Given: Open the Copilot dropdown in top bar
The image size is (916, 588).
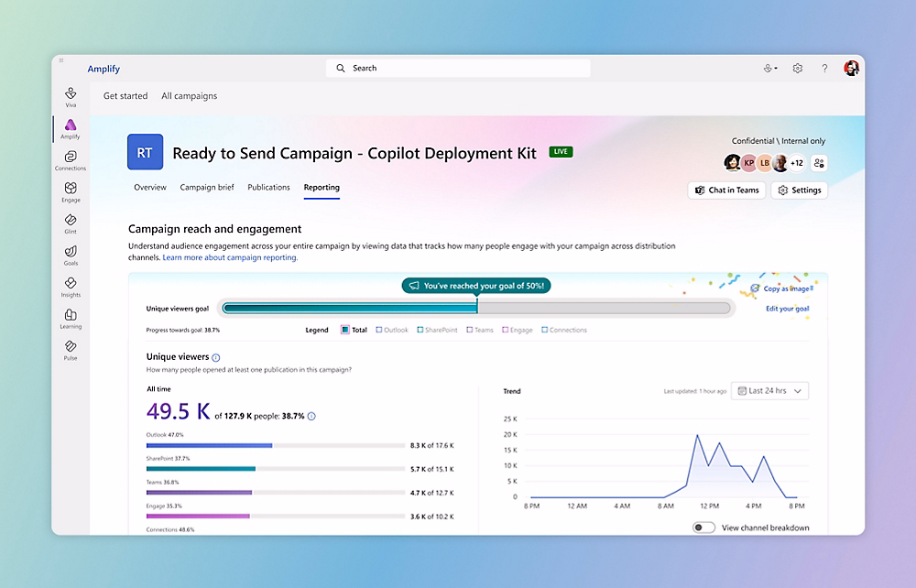Looking at the screenshot, I should pos(770,69).
